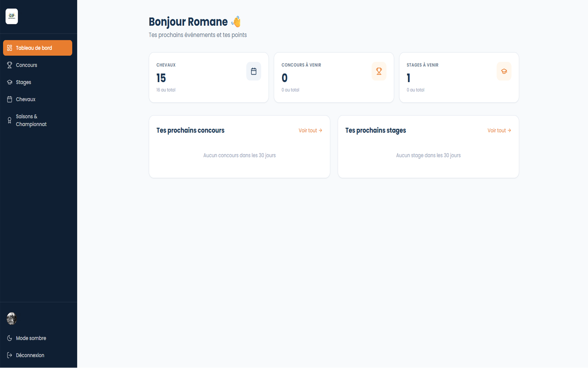The width and height of the screenshot is (588, 368).
Task: Click the Stages graduation cap sidebar icon
Action: click(x=10, y=82)
